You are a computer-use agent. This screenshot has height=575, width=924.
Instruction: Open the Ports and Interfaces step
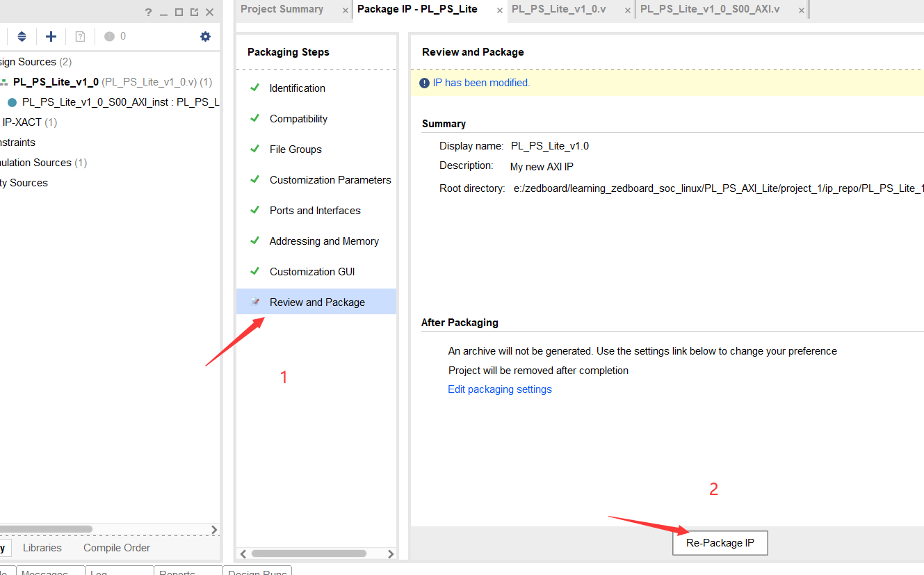click(x=316, y=211)
